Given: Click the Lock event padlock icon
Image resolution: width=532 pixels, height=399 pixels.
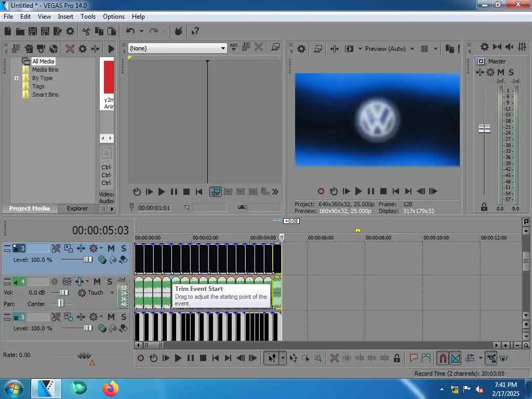Looking at the screenshot, I should [396, 358].
